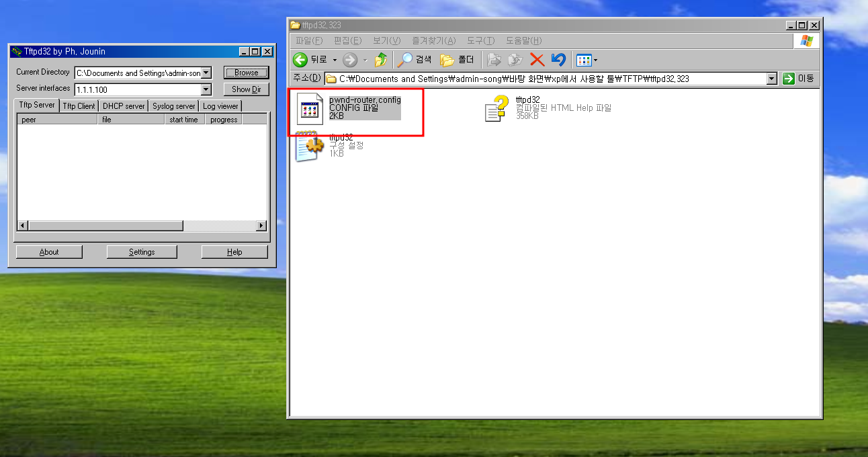Click the red Delete X icon
The image size is (868, 457).
coord(537,60)
